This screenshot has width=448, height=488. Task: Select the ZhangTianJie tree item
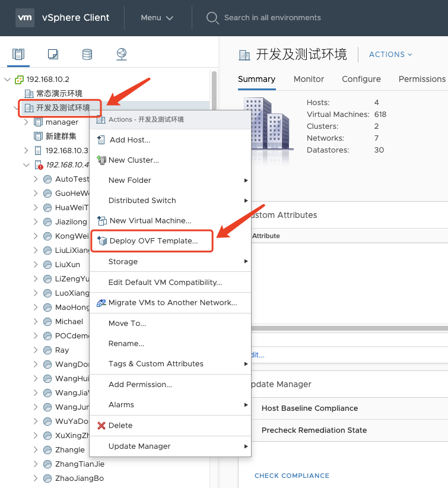80,464
